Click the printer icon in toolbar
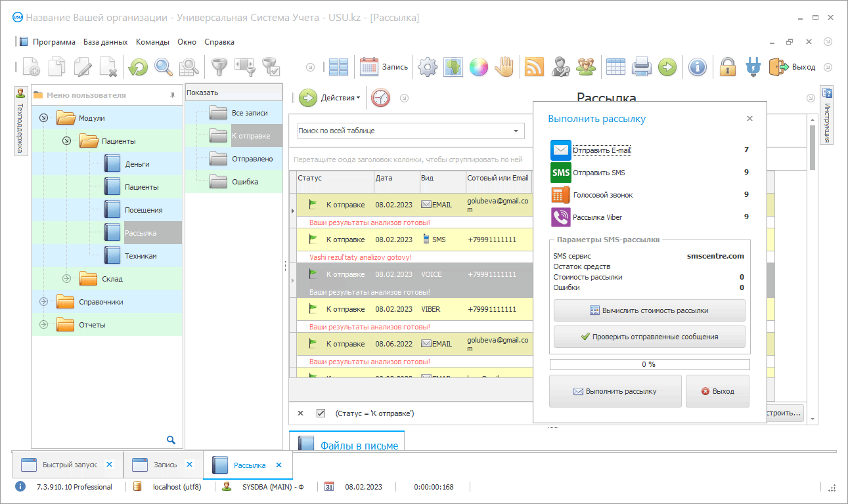Viewport: 848px width, 504px height. tap(641, 66)
